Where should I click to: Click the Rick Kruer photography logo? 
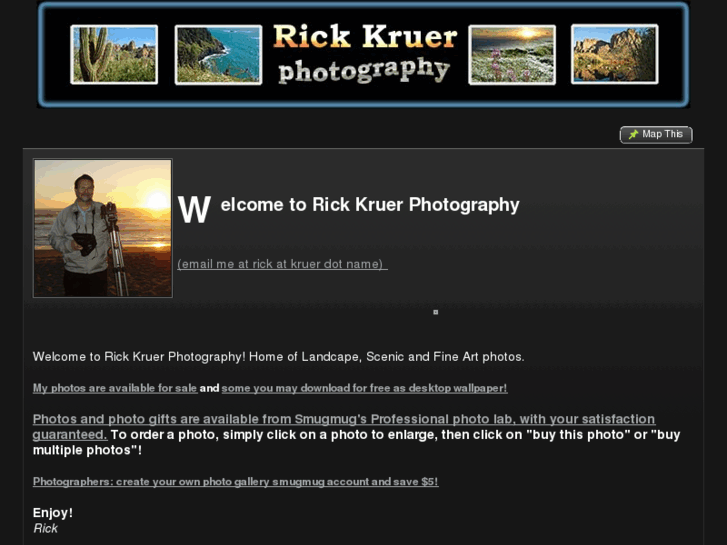point(365,54)
